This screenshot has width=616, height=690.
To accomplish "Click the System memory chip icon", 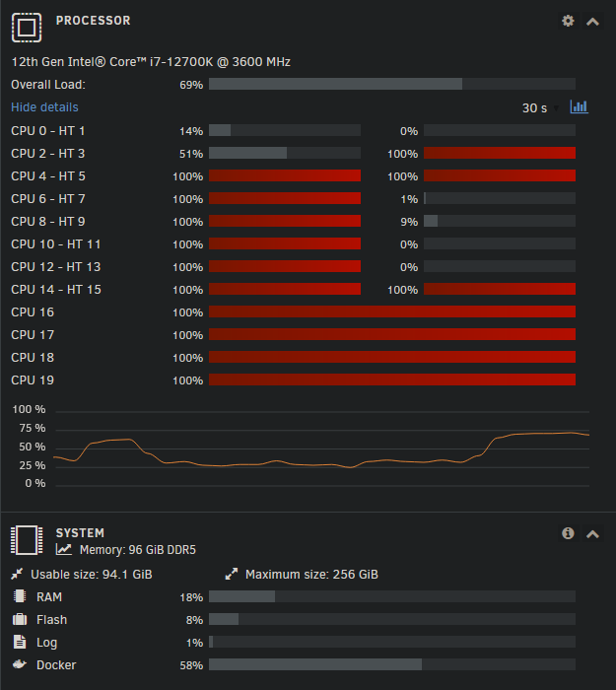I will tap(27, 540).
